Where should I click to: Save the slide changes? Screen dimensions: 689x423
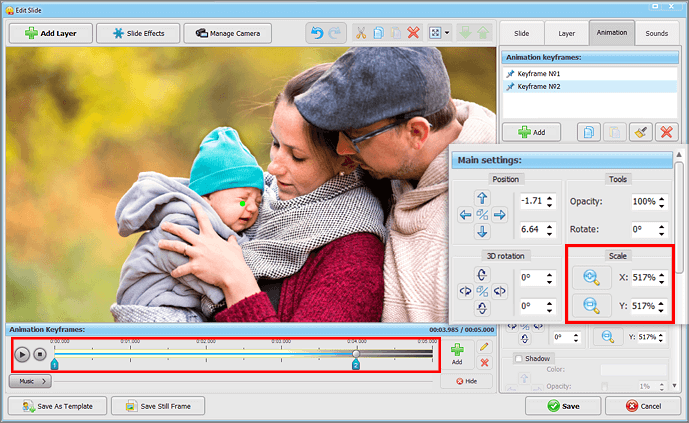[x=563, y=406]
